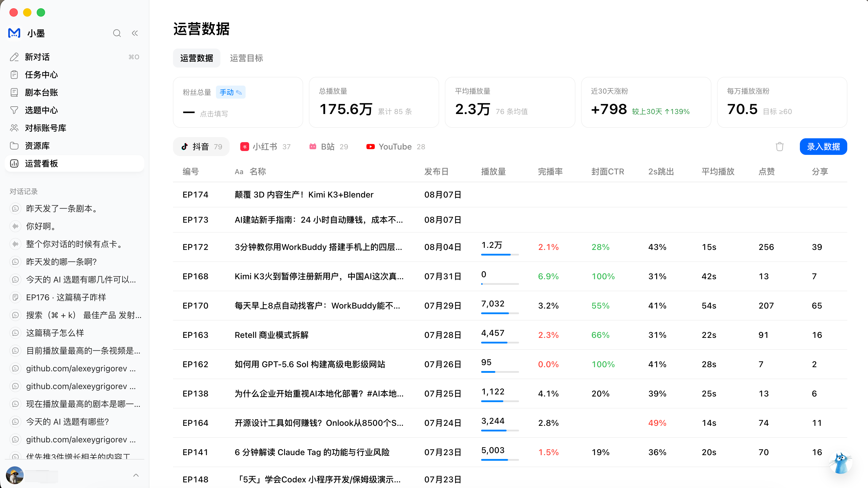Viewport: 868px width, 488px height.
Task: Open row EP168 Kimi K3火到暂停注册
Action: coord(510,276)
